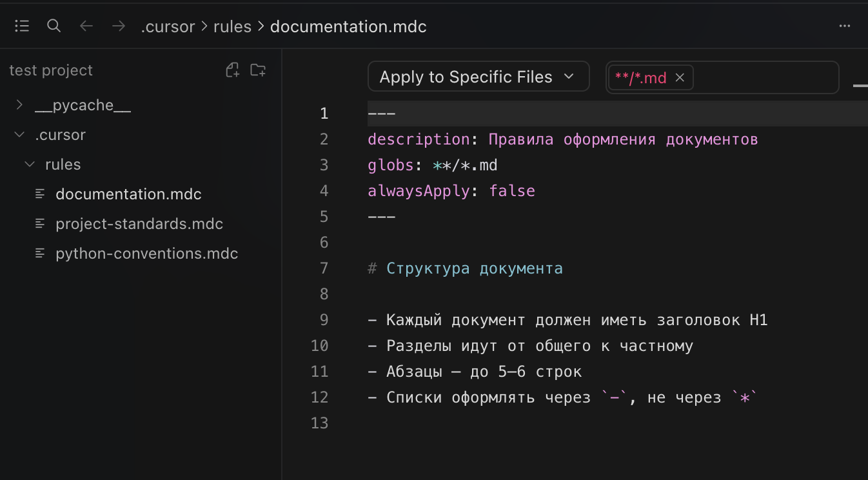Click file icon beside documentation.mdc

point(41,194)
